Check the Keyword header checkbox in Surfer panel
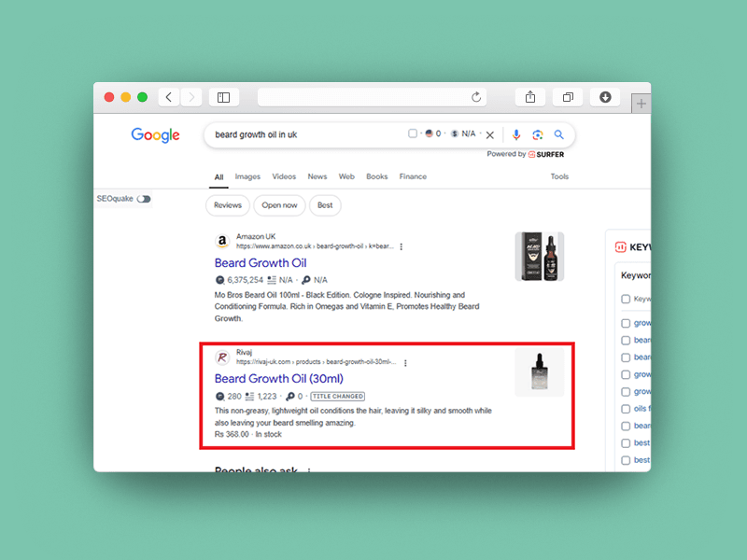 [x=626, y=300]
